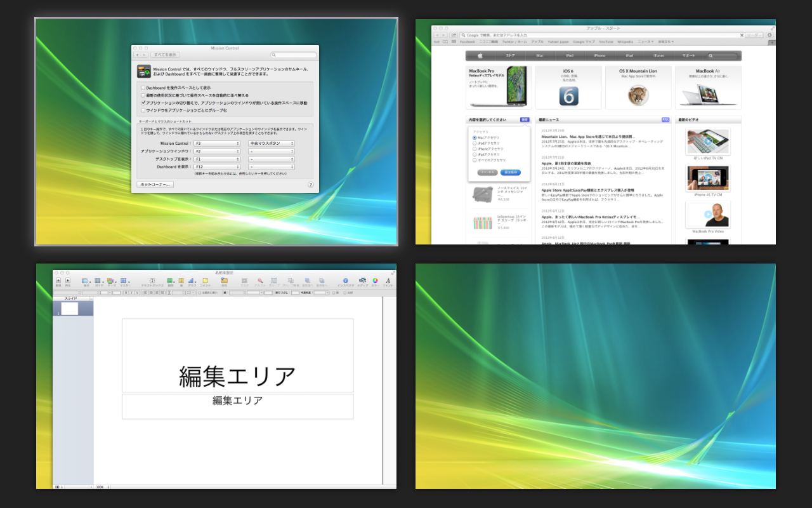
Task: Open the デスクトップを表示 F1 dropdown
Action: pyautogui.click(x=217, y=159)
